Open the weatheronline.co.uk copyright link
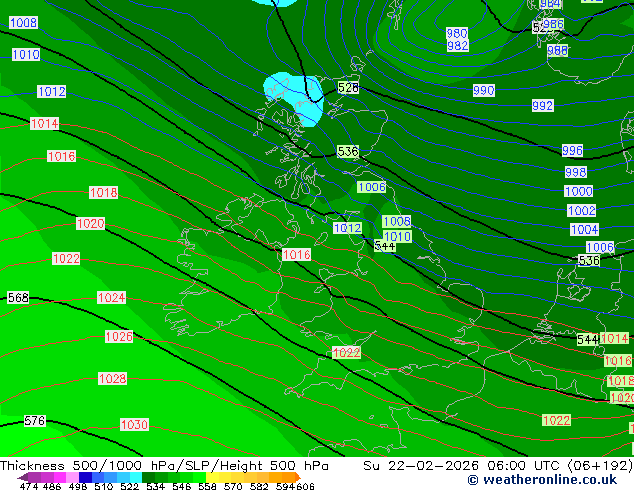 coord(542,480)
